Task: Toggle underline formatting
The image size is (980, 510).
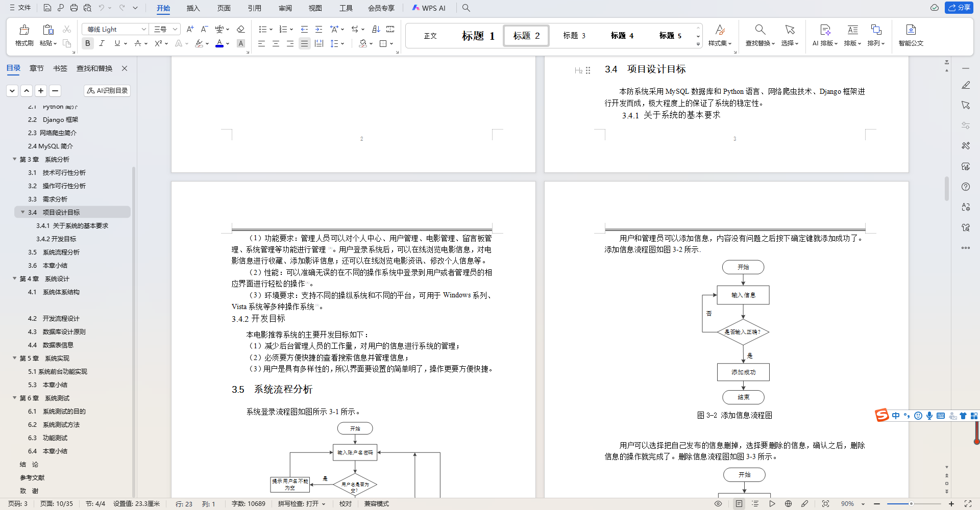Action: click(x=117, y=43)
